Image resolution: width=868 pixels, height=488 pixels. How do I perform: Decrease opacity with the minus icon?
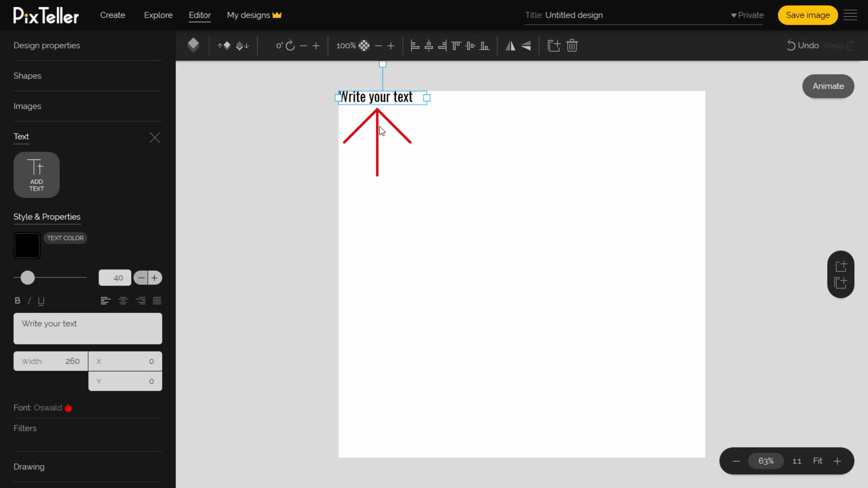click(x=378, y=46)
